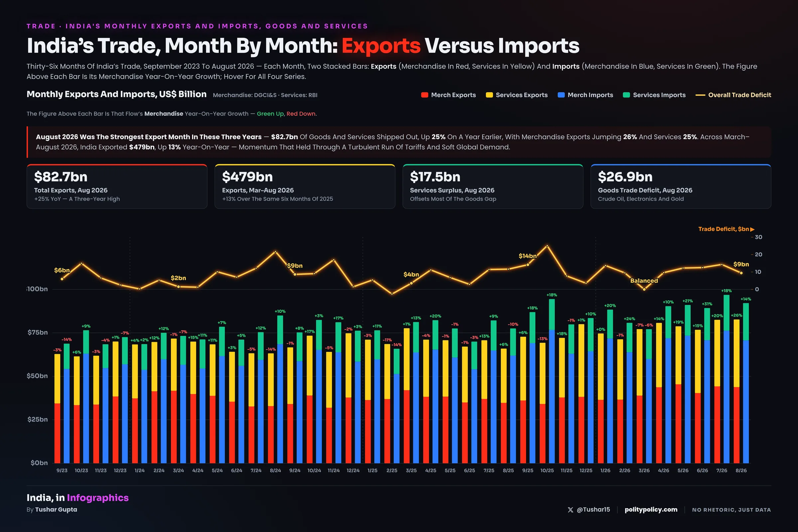The height and width of the screenshot is (532, 798).
Task: Click the 1/24 x-axis month label
Action: [x=139, y=470]
